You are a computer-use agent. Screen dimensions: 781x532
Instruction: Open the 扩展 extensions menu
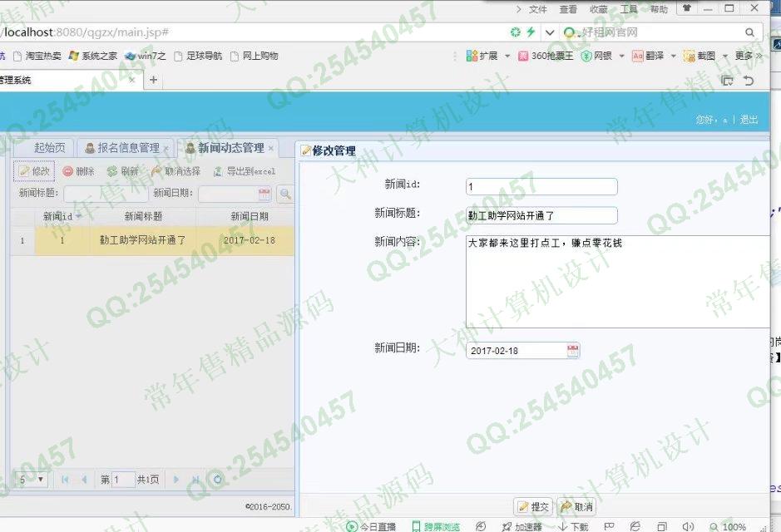click(x=482, y=56)
